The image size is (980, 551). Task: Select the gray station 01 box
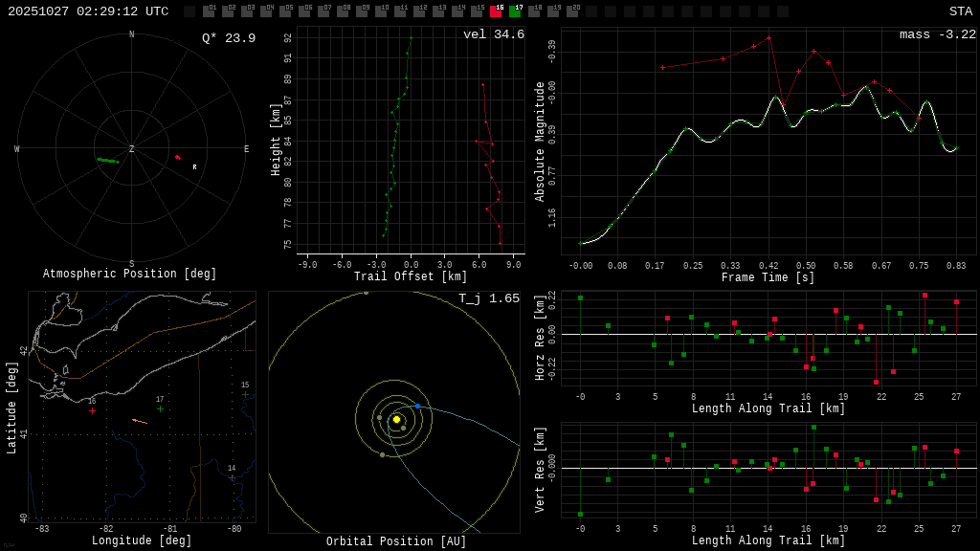(209, 11)
